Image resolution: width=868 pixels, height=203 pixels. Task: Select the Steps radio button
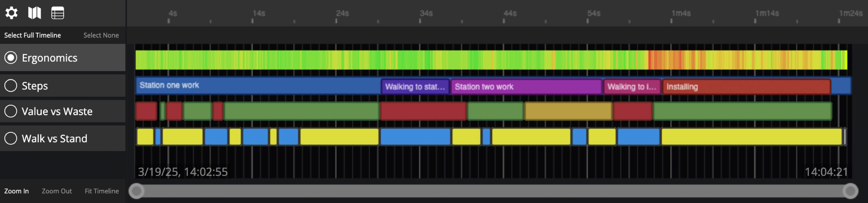11,86
